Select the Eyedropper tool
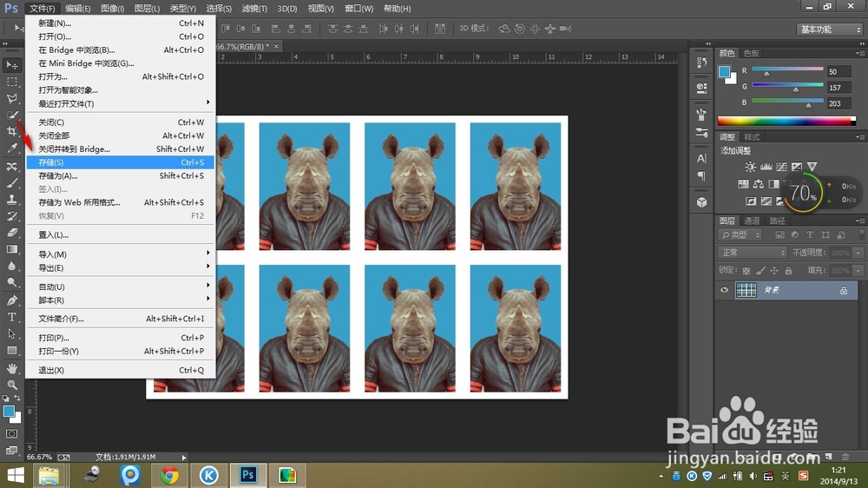The image size is (868, 488). (11, 148)
